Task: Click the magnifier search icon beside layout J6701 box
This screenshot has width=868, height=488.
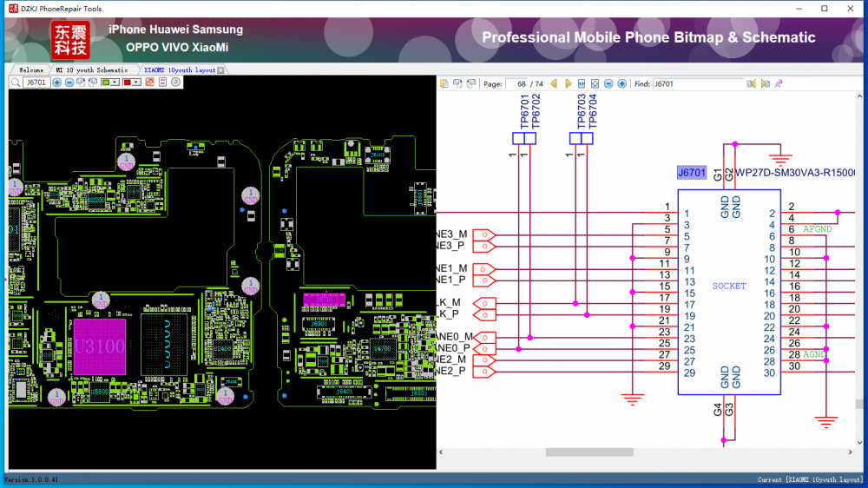Action: [16, 82]
